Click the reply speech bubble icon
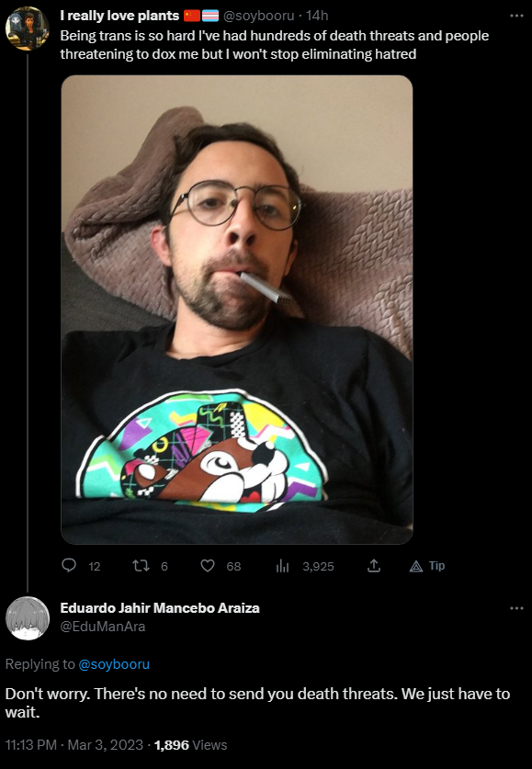532x769 pixels. [x=69, y=565]
